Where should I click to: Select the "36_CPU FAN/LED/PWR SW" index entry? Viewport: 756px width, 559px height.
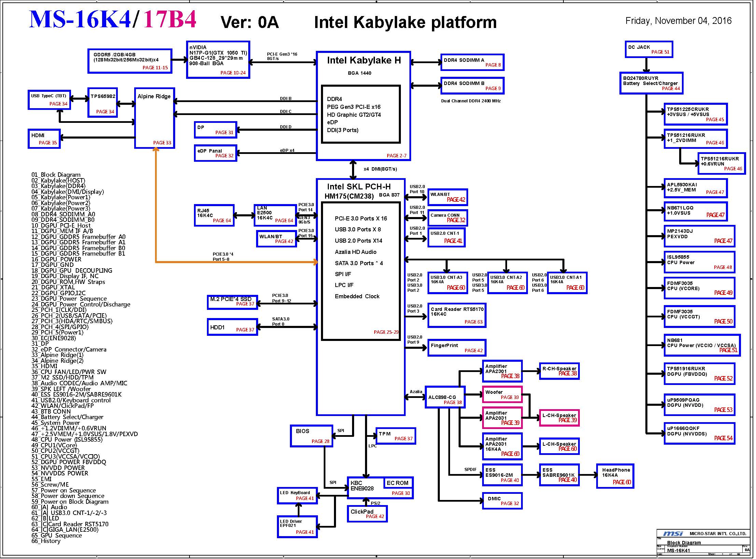[69, 372]
